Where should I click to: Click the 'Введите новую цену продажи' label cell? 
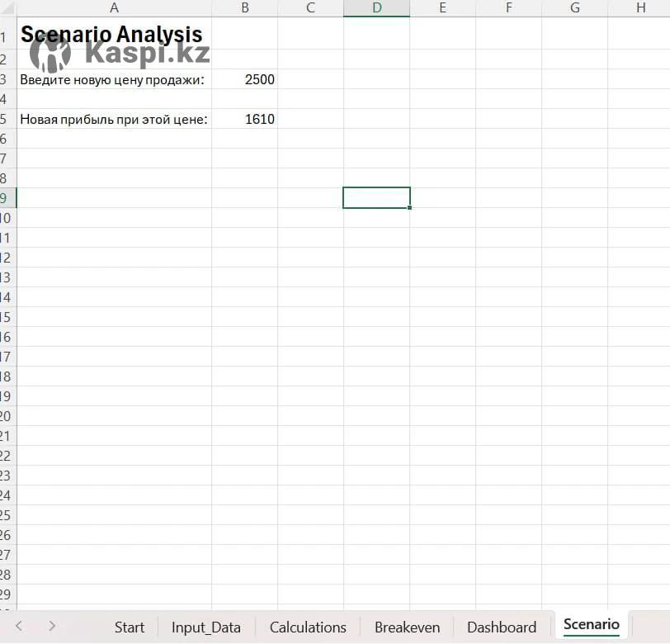[x=113, y=79]
